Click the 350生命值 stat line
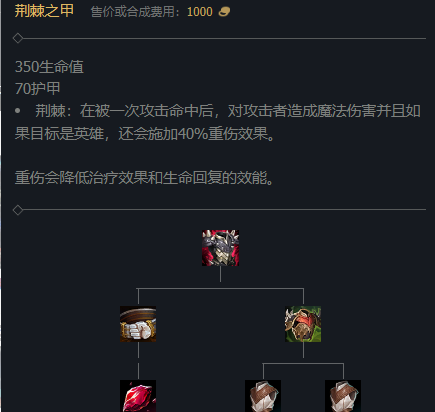 coord(49,67)
